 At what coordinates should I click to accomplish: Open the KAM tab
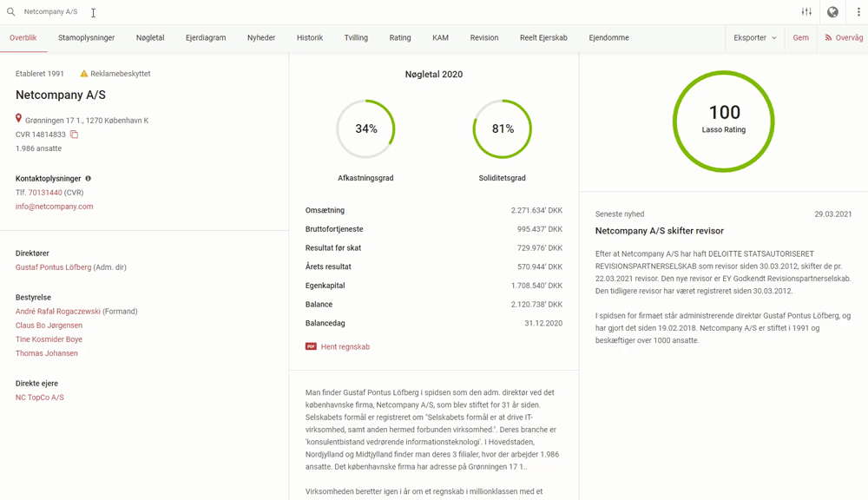[x=440, y=37]
